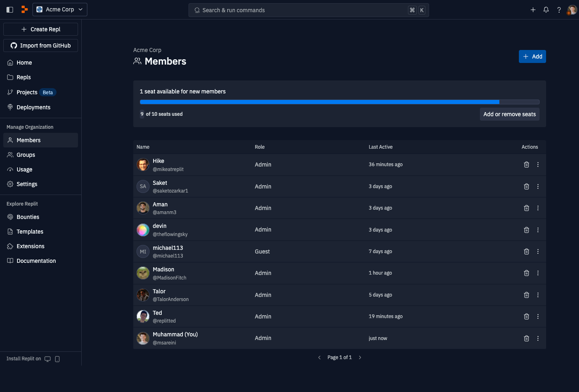This screenshot has height=392, width=579.
Task: Open Projects Beta in sidebar
Action: point(41,92)
